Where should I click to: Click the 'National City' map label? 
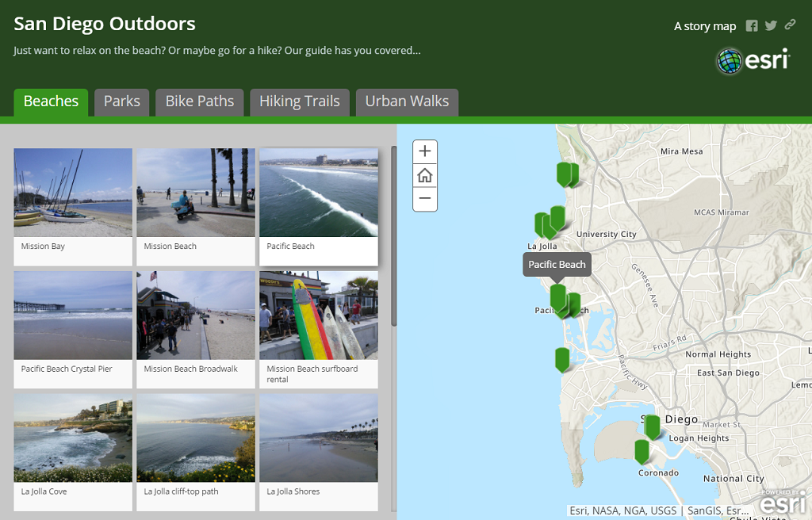click(x=733, y=479)
